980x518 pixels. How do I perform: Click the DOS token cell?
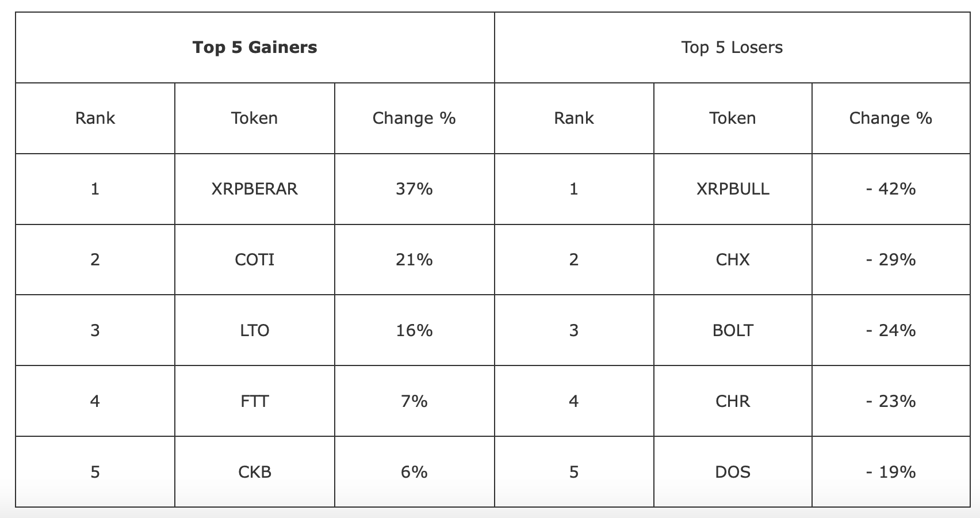click(x=733, y=472)
